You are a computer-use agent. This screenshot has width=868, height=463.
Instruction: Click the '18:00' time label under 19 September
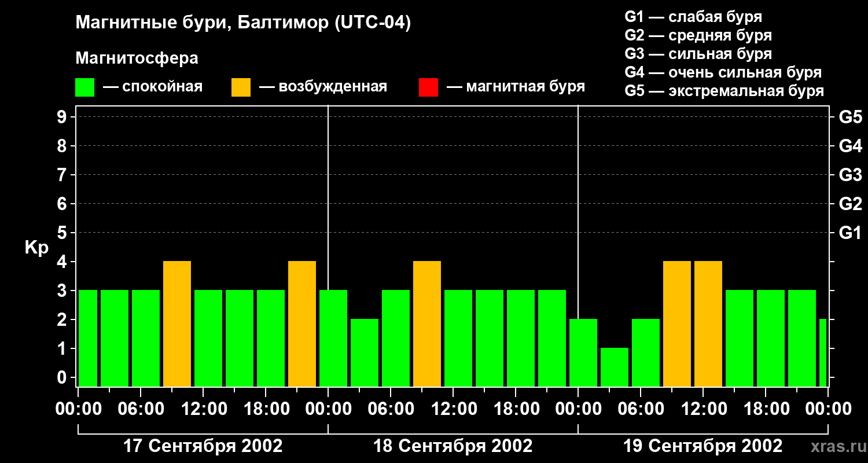[x=766, y=409]
